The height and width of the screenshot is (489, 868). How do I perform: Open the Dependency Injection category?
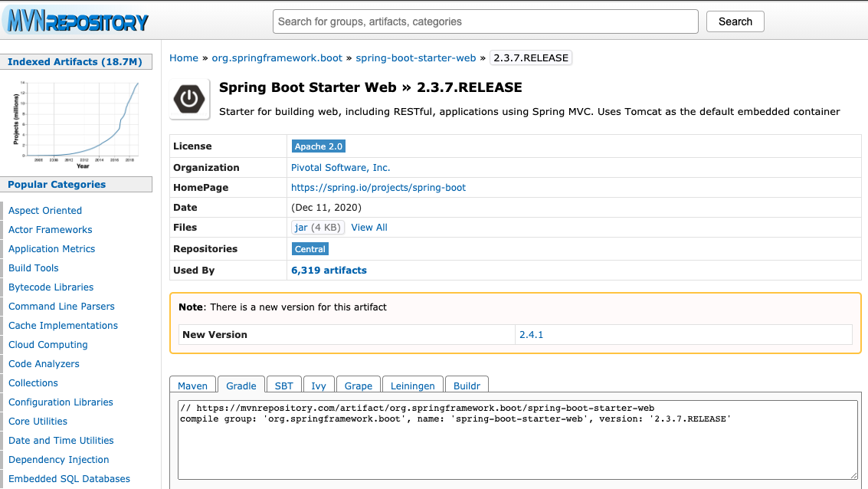pyautogui.click(x=59, y=460)
